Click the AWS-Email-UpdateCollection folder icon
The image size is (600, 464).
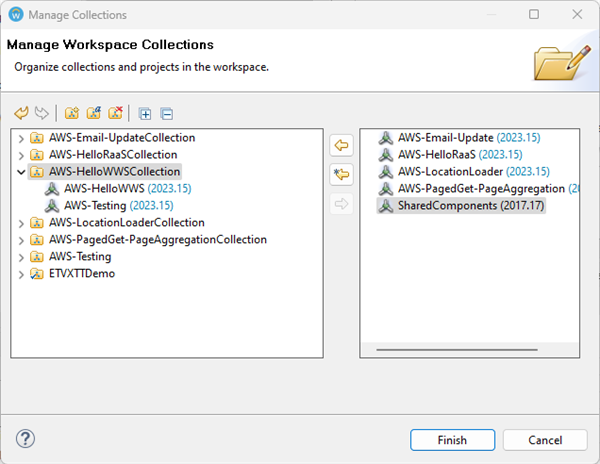pos(37,138)
